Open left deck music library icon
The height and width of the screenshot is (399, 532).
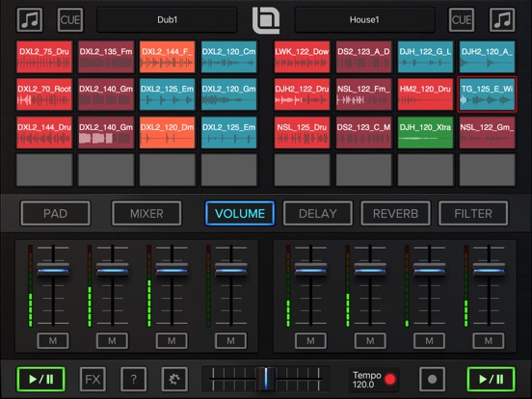(30, 20)
